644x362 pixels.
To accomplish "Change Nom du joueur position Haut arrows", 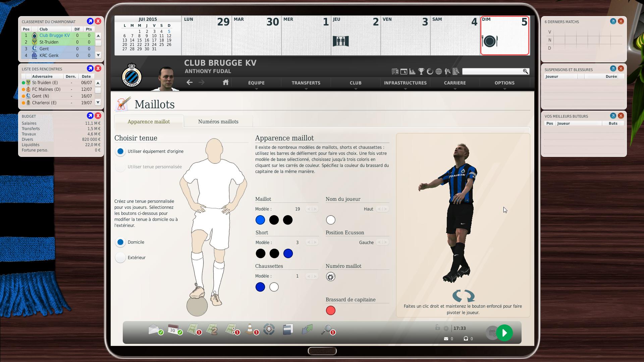I will (382, 209).
